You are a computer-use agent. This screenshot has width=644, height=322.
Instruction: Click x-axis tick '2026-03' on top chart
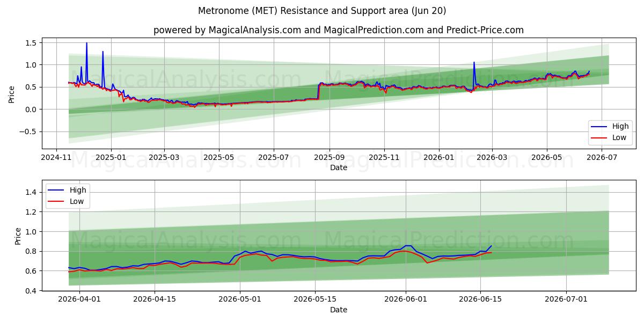click(x=492, y=157)
